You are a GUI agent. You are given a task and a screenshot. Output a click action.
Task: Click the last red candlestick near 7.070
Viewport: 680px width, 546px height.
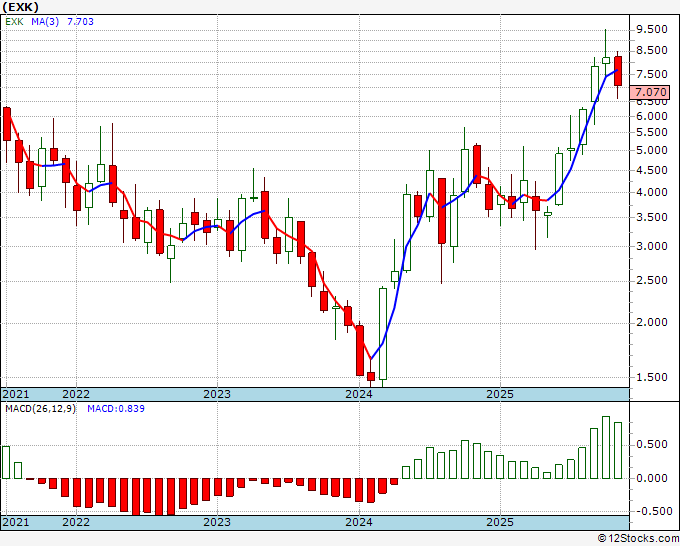[x=618, y=71]
